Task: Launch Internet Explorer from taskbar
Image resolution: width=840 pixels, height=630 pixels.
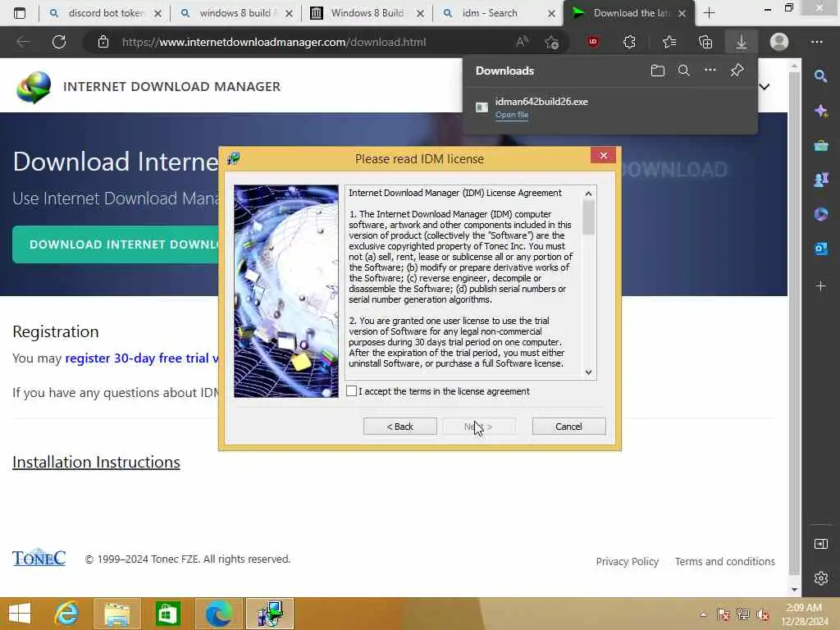Action: coord(66,614)
